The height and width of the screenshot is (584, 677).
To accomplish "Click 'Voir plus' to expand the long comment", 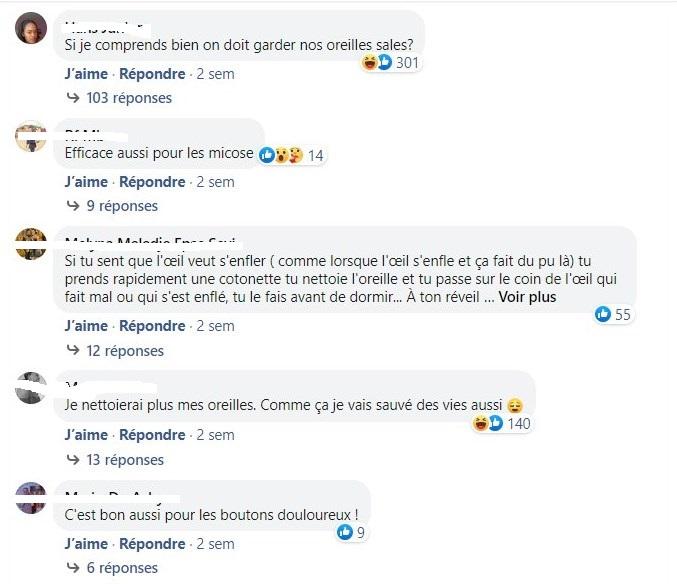I will 527,297.
